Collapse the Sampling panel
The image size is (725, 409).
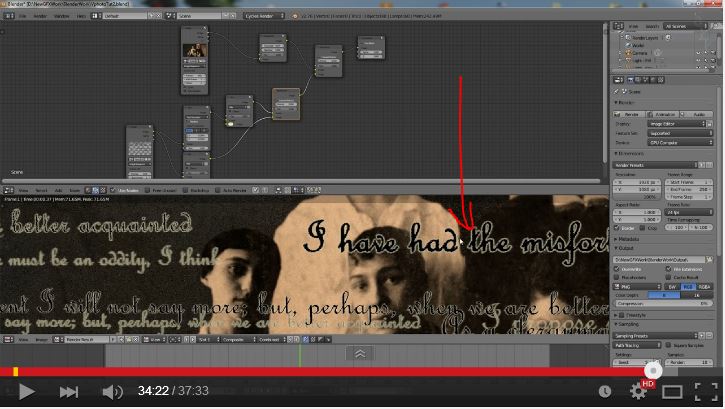627,324
